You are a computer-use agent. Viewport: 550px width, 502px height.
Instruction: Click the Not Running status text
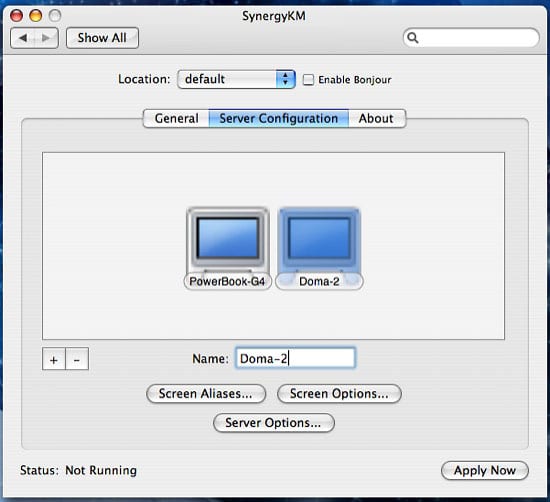point(101,470)
